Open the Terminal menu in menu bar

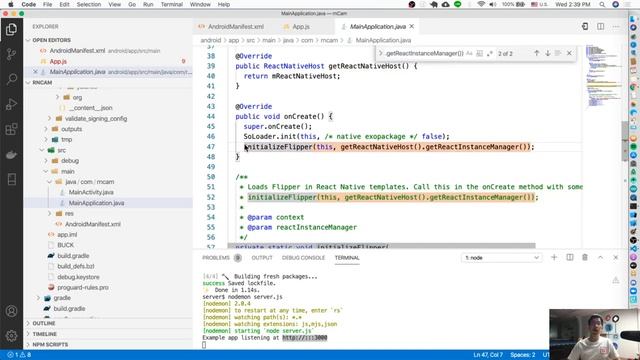pos(171,4)
